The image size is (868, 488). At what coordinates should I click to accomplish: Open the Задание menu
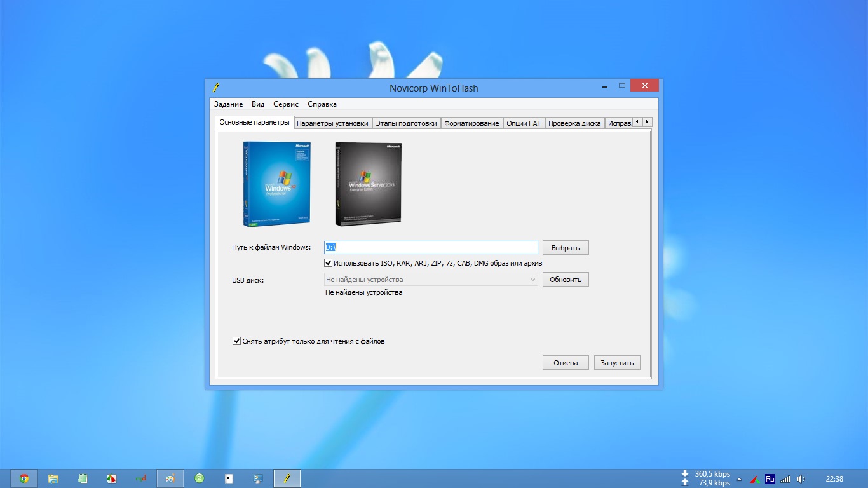[x=228, y=104]
